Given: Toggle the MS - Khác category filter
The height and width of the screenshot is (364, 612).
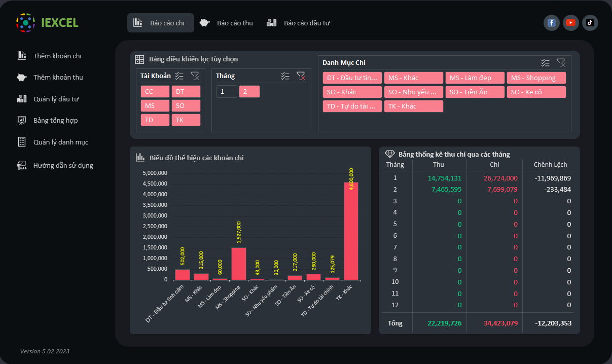Looking at the screenshot, I should click(x=414, y=78).
